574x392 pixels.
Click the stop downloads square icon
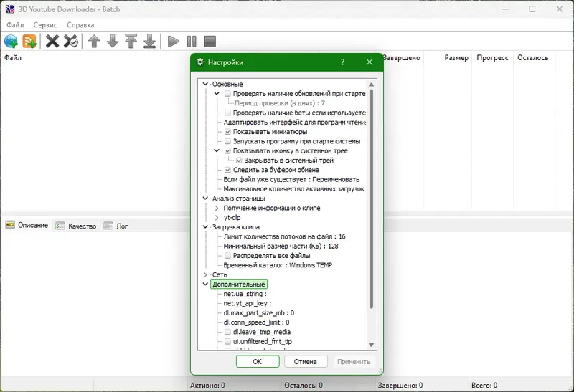pyautogui.click(x=210, y=42)
